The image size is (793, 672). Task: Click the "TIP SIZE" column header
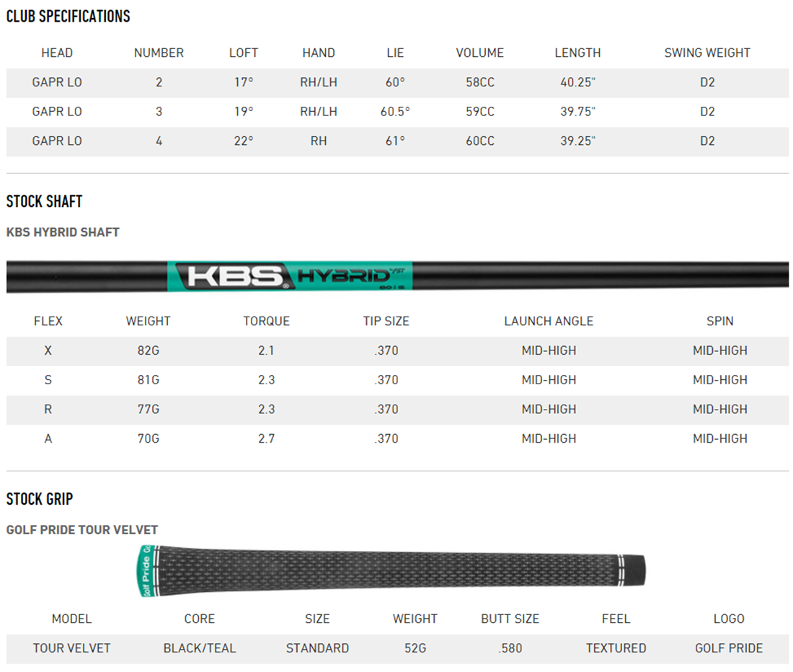tap(386, 322)
